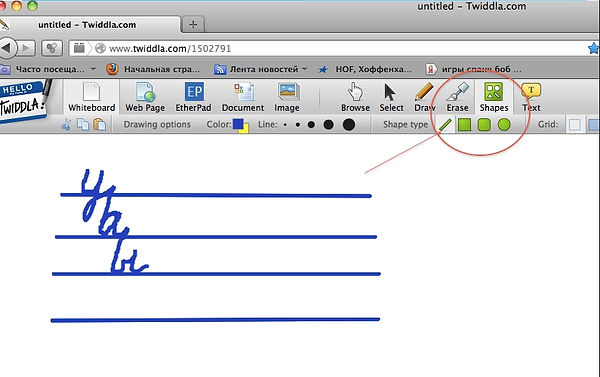
Task: Open a new browser tab
Action: point(193,24)
